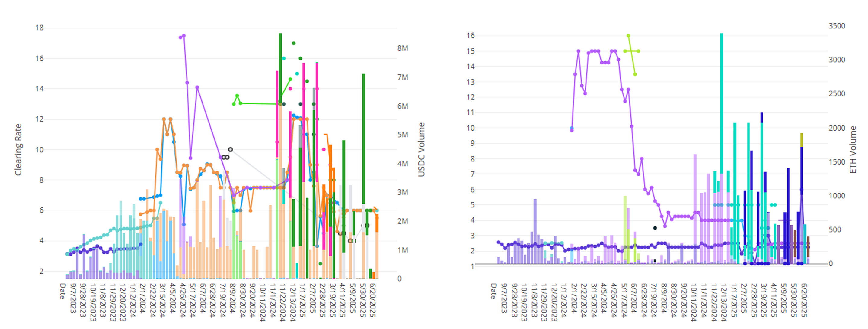Click the hollow black circle at rate 10
Screen dimensions: 868x329
(231, 149)
